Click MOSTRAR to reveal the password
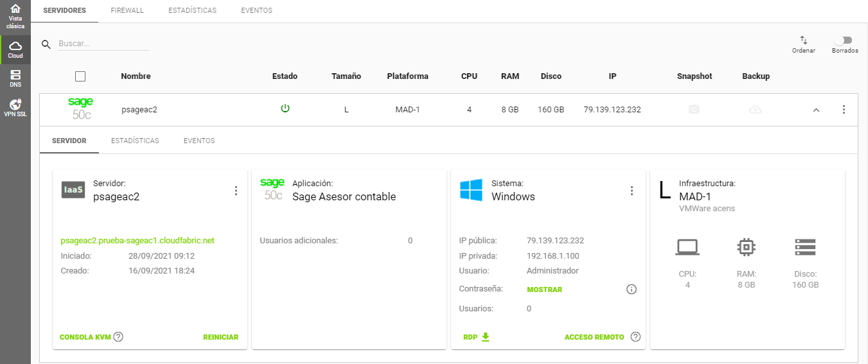868x364 pixels. coord(544,290)
